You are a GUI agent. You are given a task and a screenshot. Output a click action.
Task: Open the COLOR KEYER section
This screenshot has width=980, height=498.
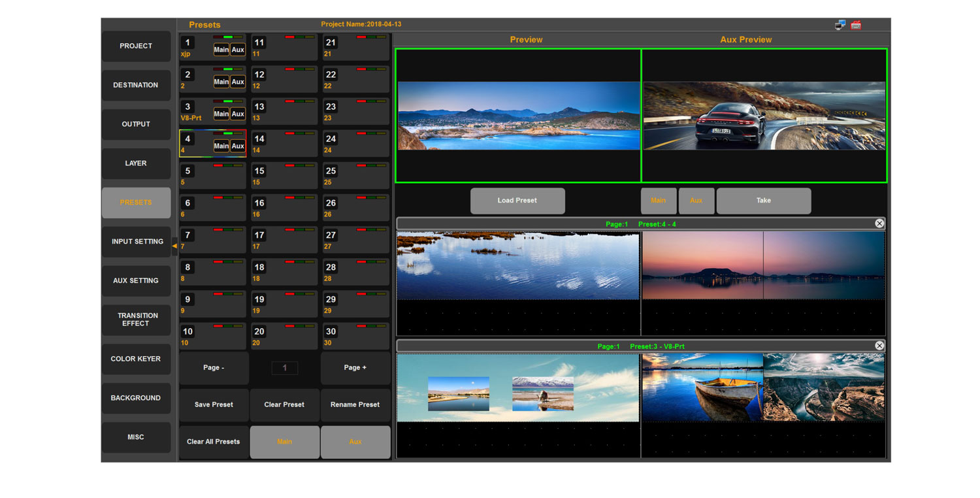[136, 359]
